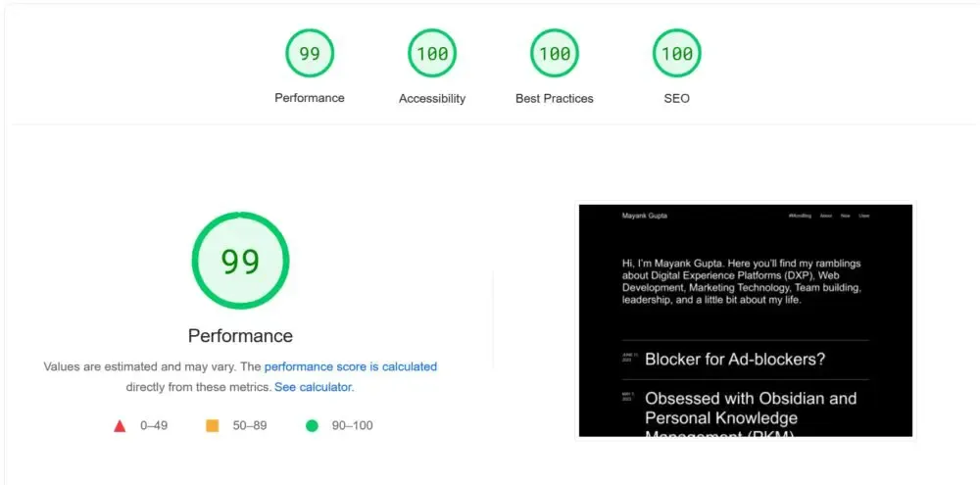Click the SEO score gauge circle
This screenshot has width=980, height=485.
677,54
